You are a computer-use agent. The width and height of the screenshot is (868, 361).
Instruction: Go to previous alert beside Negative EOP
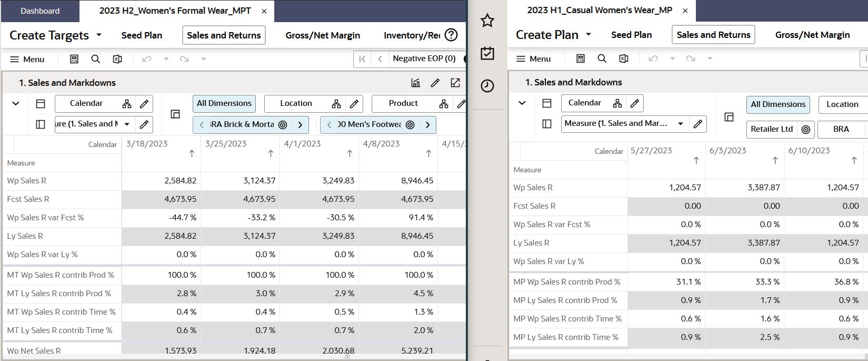(x=380, y=59)
